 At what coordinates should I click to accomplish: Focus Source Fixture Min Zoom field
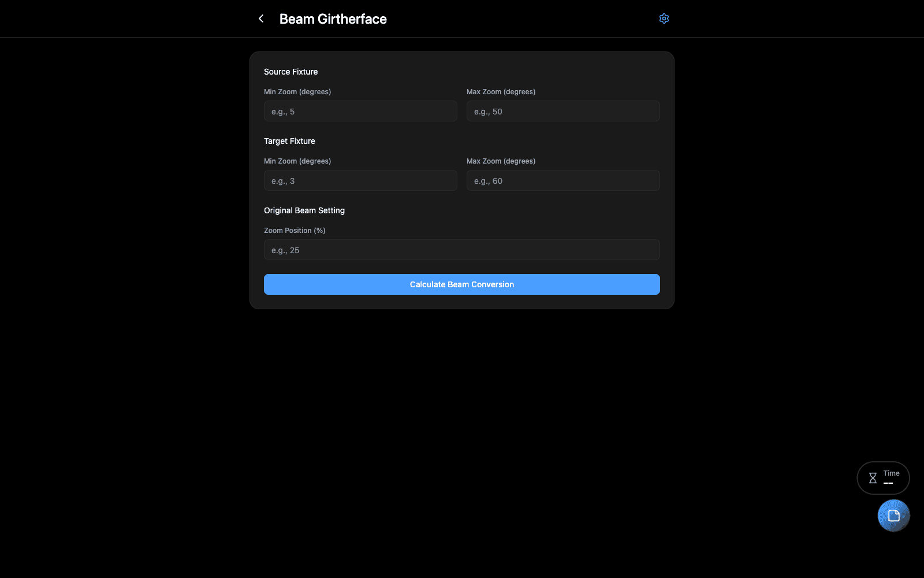pyautogui.click(x=360, y=111)
